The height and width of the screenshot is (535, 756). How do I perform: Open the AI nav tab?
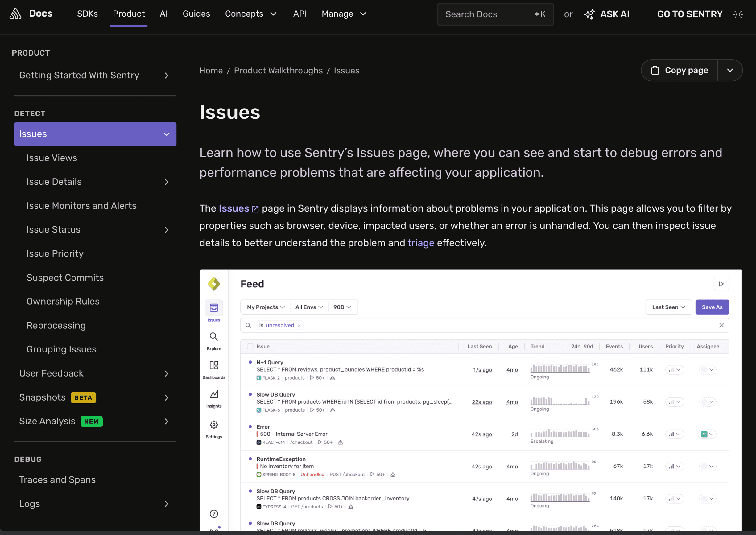[x=163, y=14]
